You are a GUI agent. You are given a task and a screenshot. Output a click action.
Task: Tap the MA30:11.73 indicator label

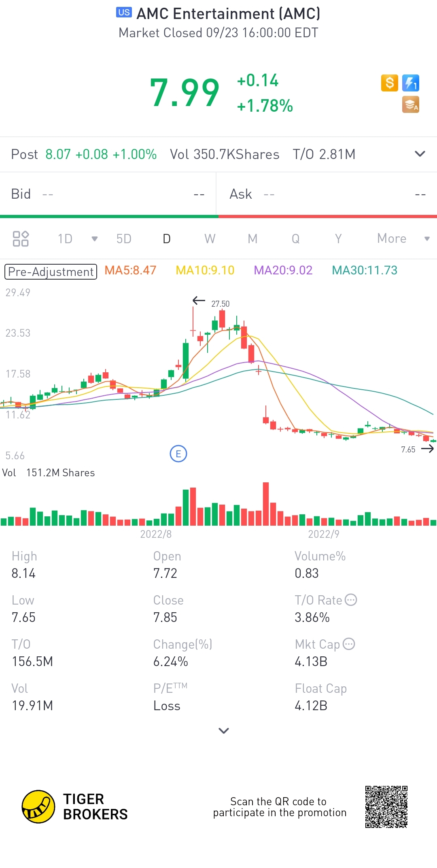[365, 270]
